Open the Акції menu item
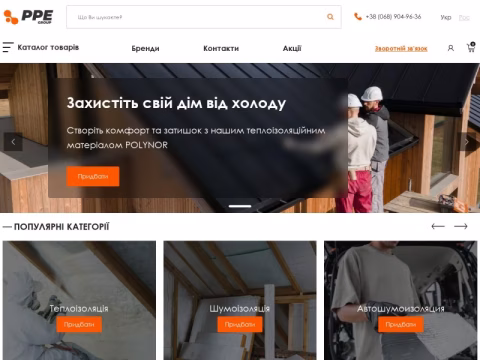Image resolution: width=480 pixels, height=360 pixels. [292, 48]
